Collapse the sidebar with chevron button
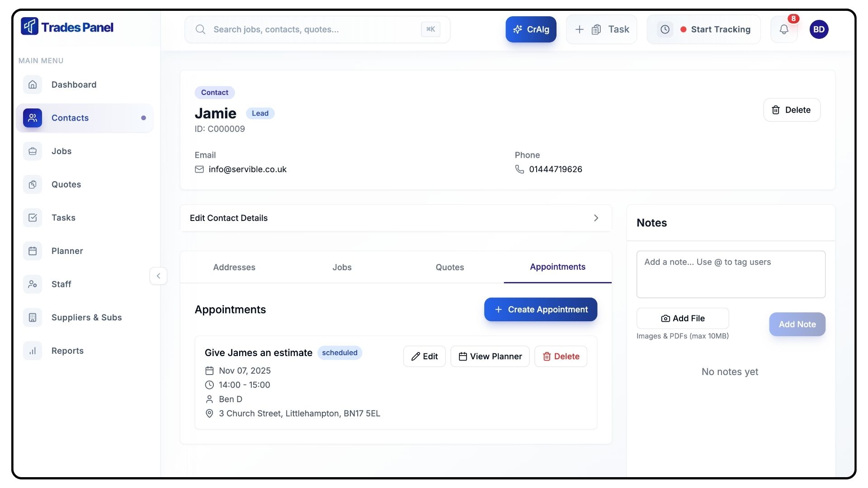The height and width of the screenshot is (488, 868). tap(158, 276)
